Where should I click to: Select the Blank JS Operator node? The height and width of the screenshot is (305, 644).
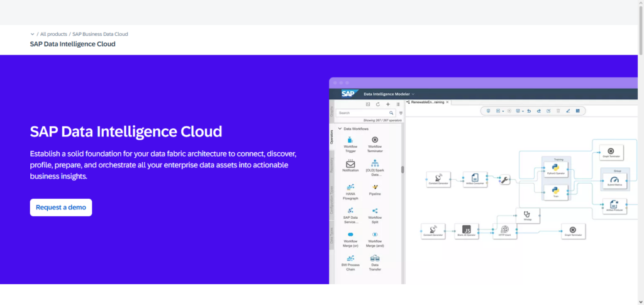point(467,231)
